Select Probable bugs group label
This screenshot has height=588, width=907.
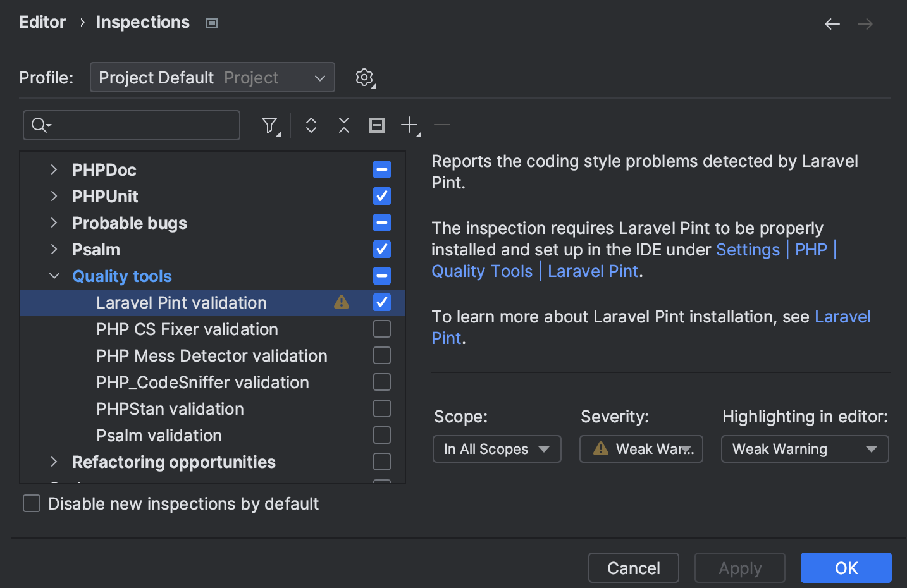coord(130,223)
